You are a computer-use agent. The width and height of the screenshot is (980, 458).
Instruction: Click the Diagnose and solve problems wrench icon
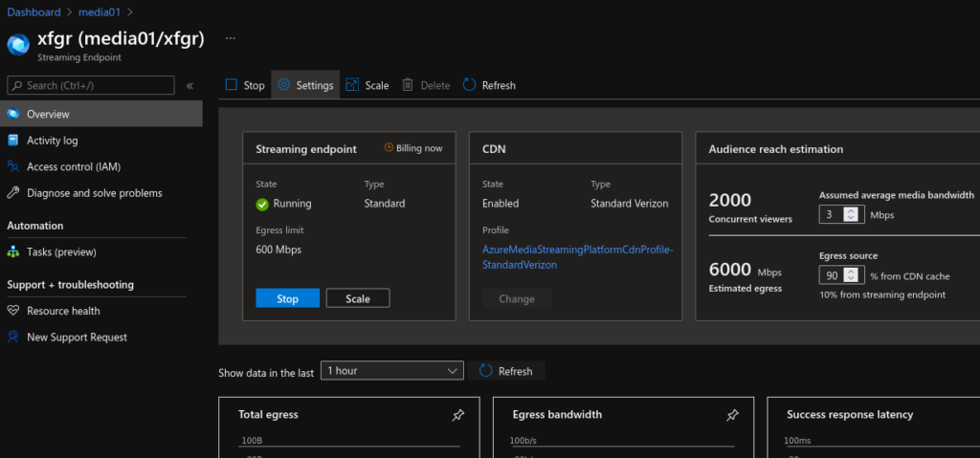13,193
